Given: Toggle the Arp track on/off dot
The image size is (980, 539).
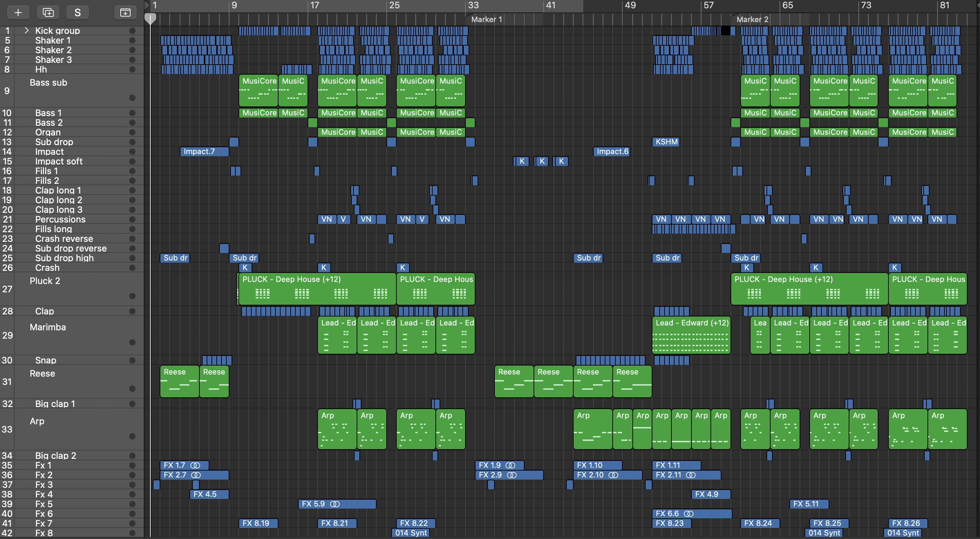Looking at the screenshot, I should [x=132, y=436].
